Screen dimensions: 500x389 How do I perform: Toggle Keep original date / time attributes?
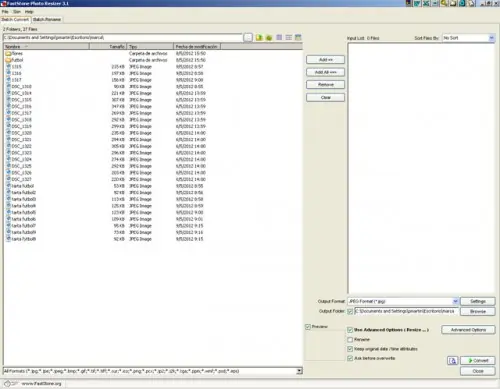coord(350,349)
